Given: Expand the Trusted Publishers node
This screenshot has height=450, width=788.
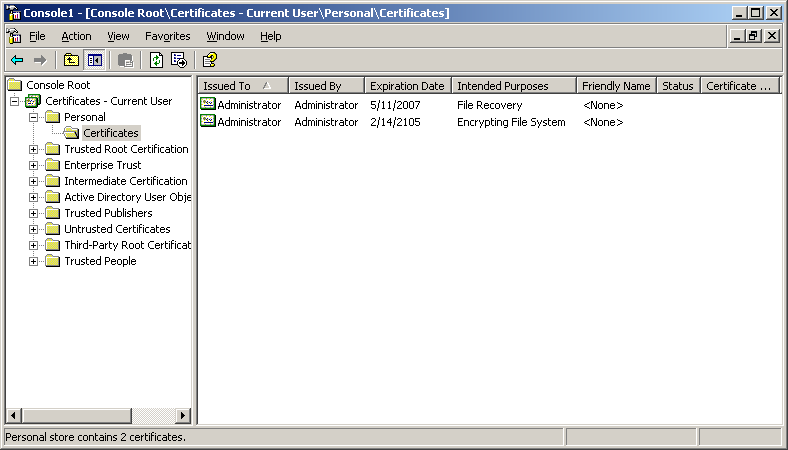Looking at the screenshot, I should click(x=33, y=213).
